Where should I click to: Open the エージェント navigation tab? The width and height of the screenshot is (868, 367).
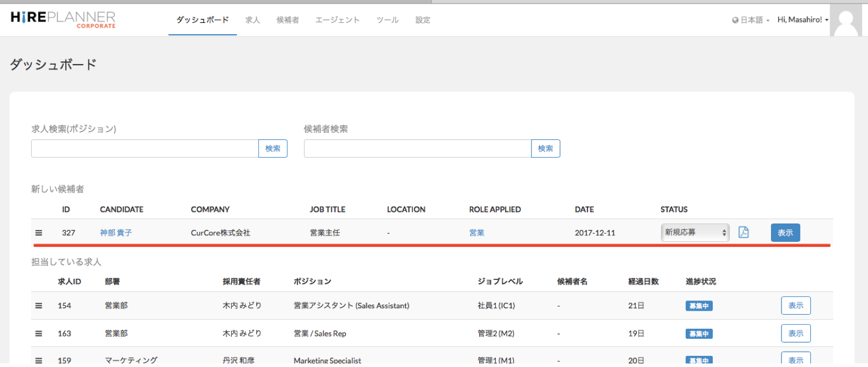point(338,20)
